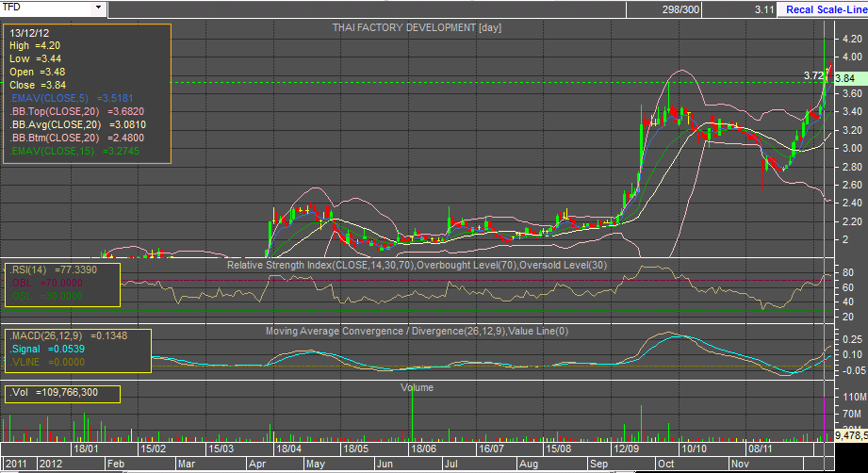Click the Relative Strength Index panel title
Screen dimensions: 868x473
pyautogui.click(x=417, y=265)
